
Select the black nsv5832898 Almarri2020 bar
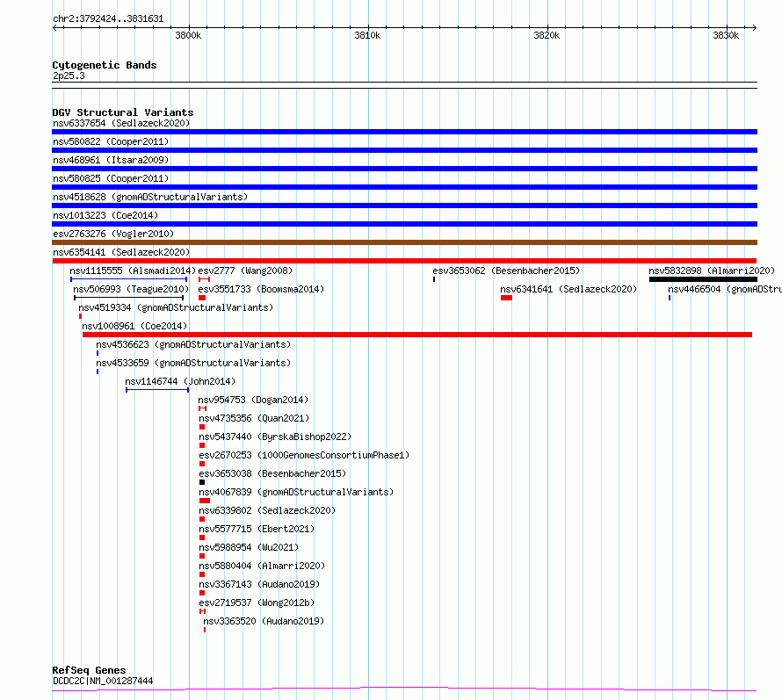(x=703, y=279)
